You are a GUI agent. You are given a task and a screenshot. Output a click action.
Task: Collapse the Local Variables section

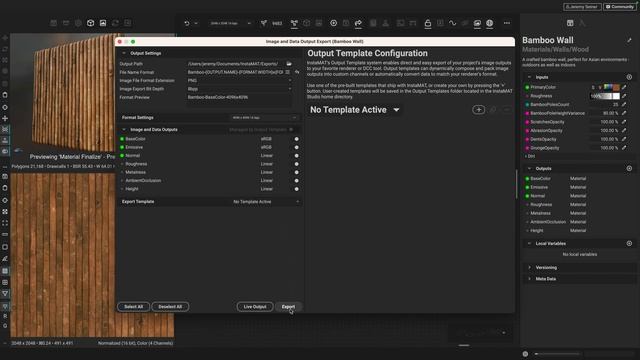529,243
